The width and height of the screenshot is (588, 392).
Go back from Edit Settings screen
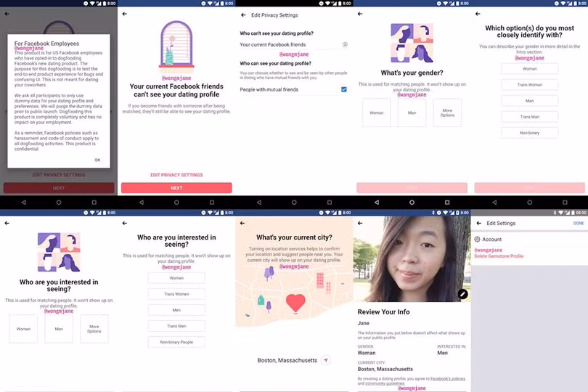pyautogui.click(x=479, y=223)
